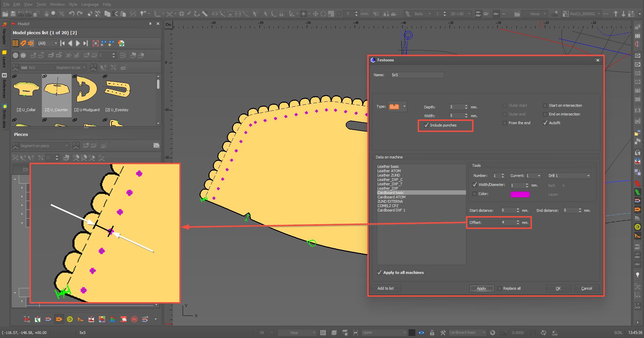Viewport: 644px width, 338px height.
Task: Select the Pan hand tool
Action: coord(46,14)
